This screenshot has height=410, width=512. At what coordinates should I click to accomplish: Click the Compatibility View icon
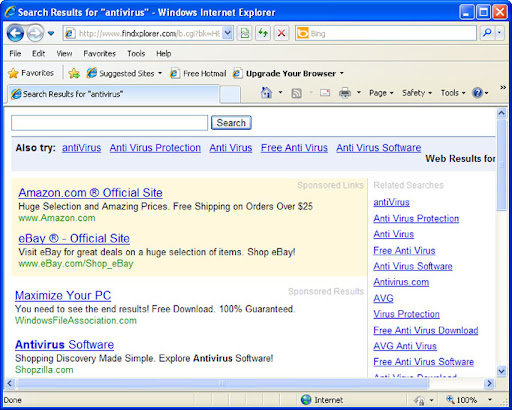(245, 33)
